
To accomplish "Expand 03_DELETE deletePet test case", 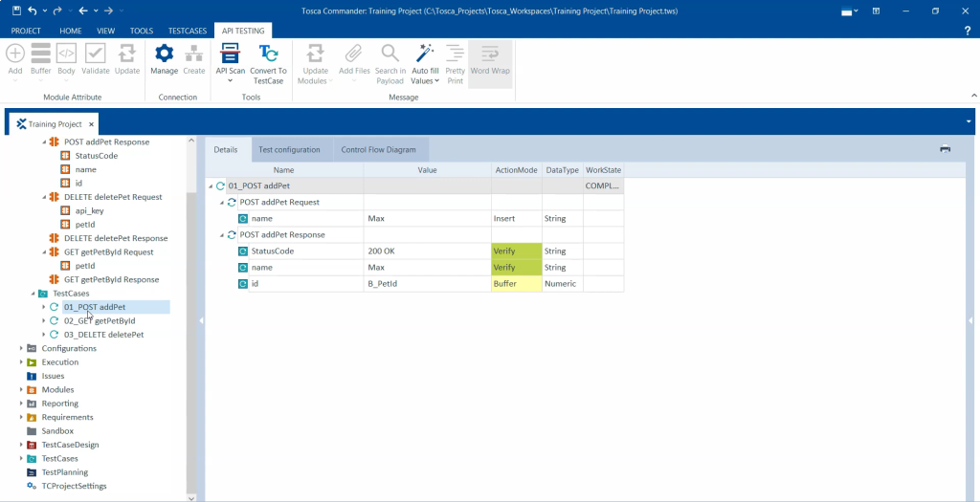I will tap(44, 335).
